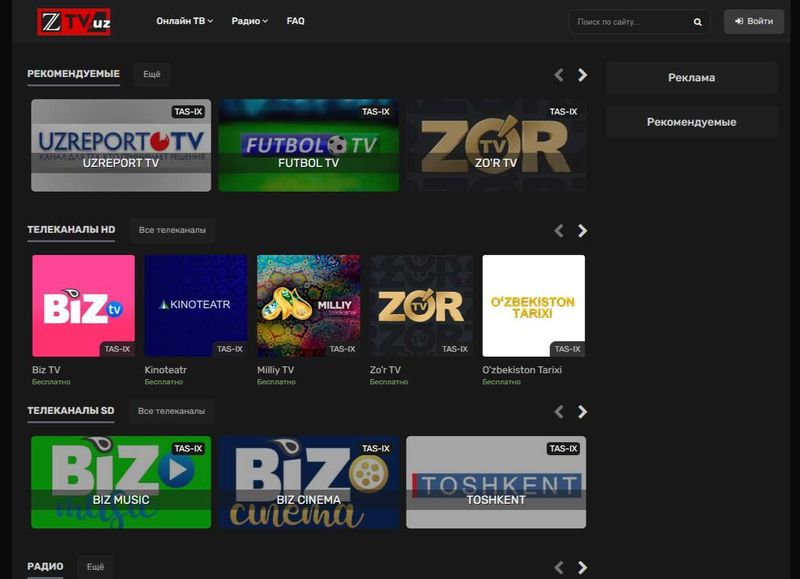Image resolution: width=800 pixels, height=579 pixels.
Task: Click the Kinoteatr title link
Action: click(x=166, y=370)
